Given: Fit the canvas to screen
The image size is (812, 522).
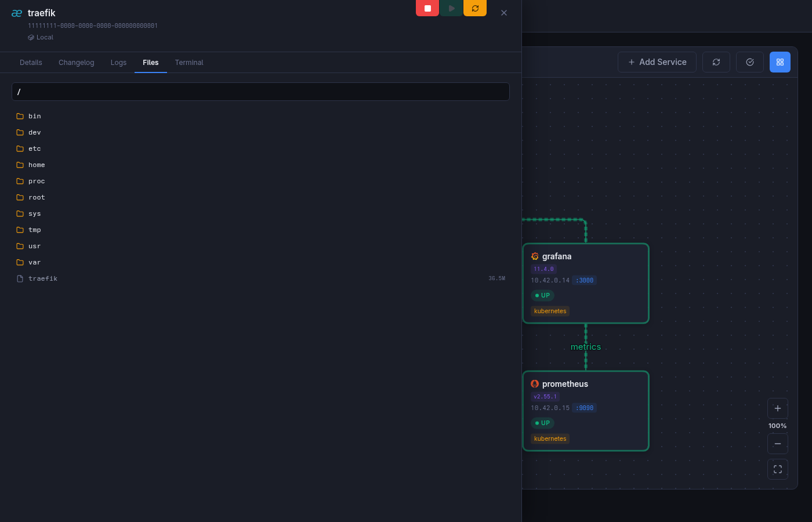Looking at the screenshot, I should tap(778, 469).
